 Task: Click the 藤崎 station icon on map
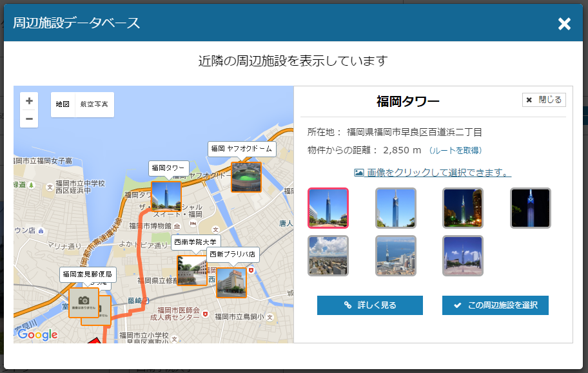146,301
